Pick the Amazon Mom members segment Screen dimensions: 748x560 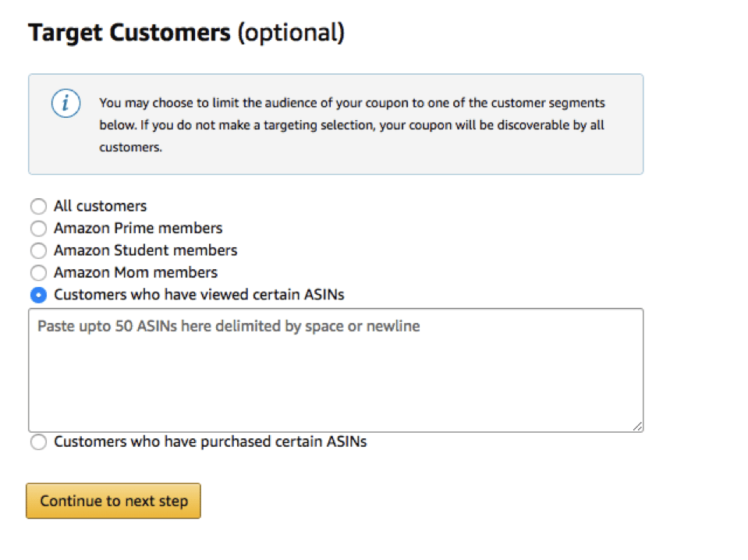[38, 273]
